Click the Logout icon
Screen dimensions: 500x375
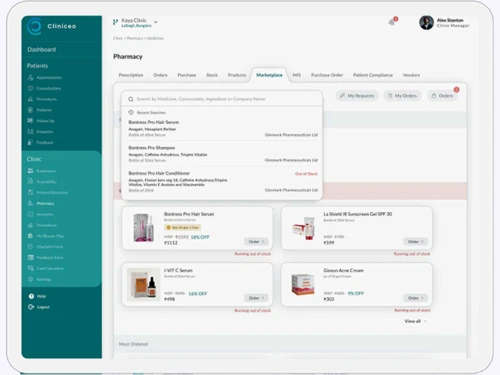[31, 307]
